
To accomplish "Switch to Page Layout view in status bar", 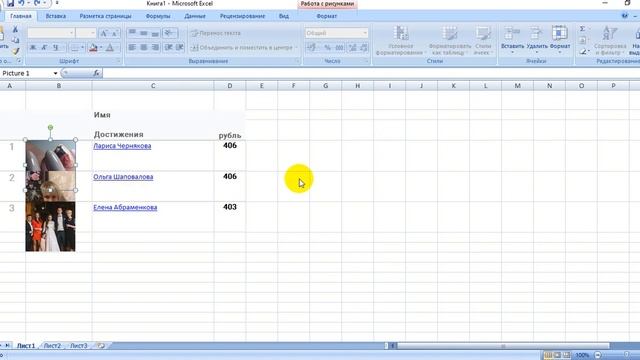I will click(557, 355).
